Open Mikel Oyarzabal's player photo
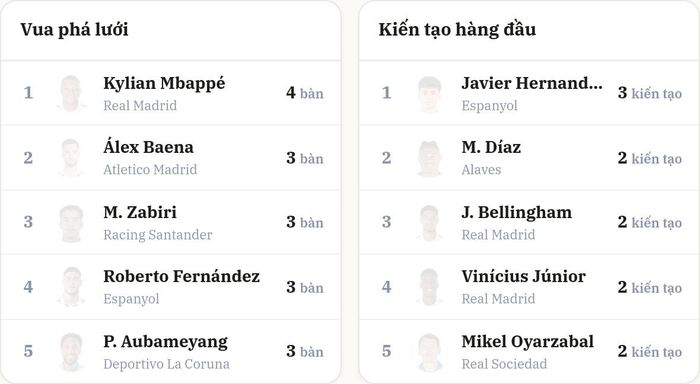The image size is (700, 384). click(429, 351)
